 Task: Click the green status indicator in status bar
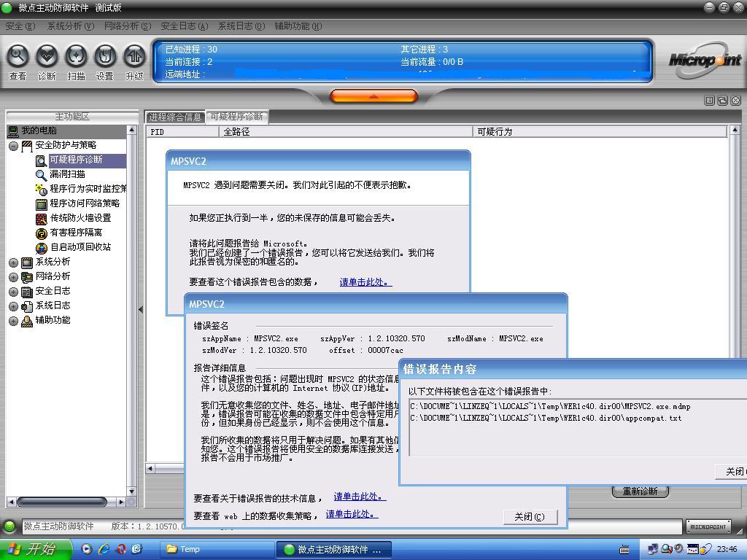(9, 526)
